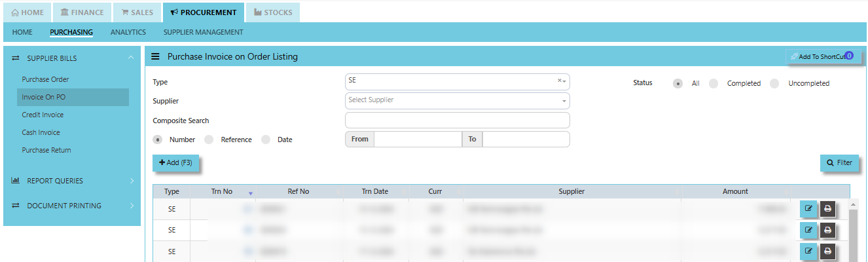Select the PURCHASING submenu item
This screenshot has width=868, height=262.
pyautogui.click(x=71, y=32)
